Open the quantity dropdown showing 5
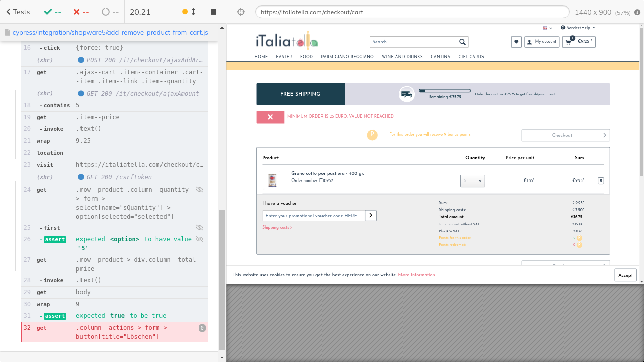Screen dimensions: 644x362 [x=472, y=180]
